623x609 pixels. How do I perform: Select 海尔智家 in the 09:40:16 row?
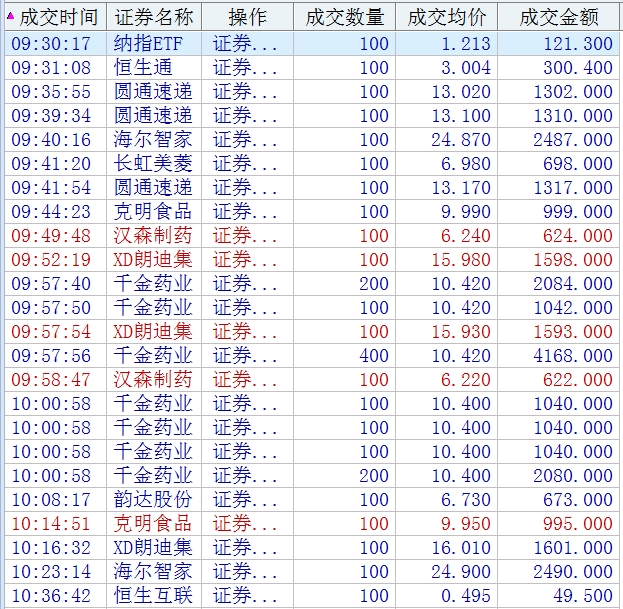153,139
